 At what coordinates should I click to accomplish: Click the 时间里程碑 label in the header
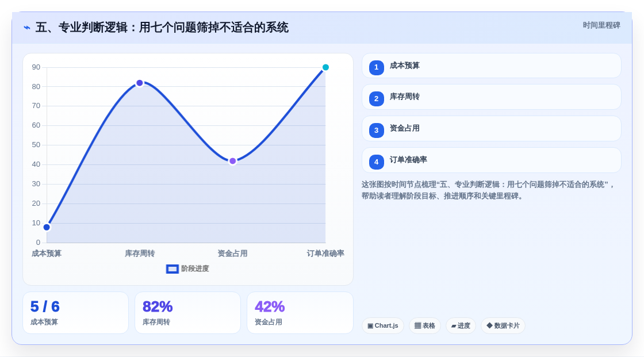pyautogui.click(x=601, y=25)
